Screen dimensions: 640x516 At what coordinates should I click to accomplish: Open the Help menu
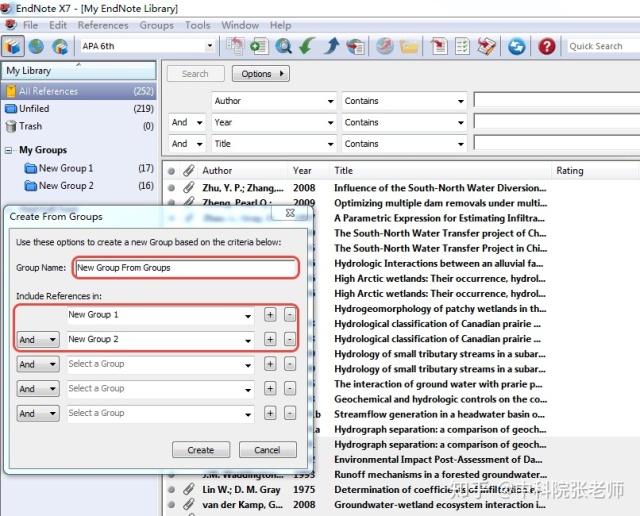[280, 25]
